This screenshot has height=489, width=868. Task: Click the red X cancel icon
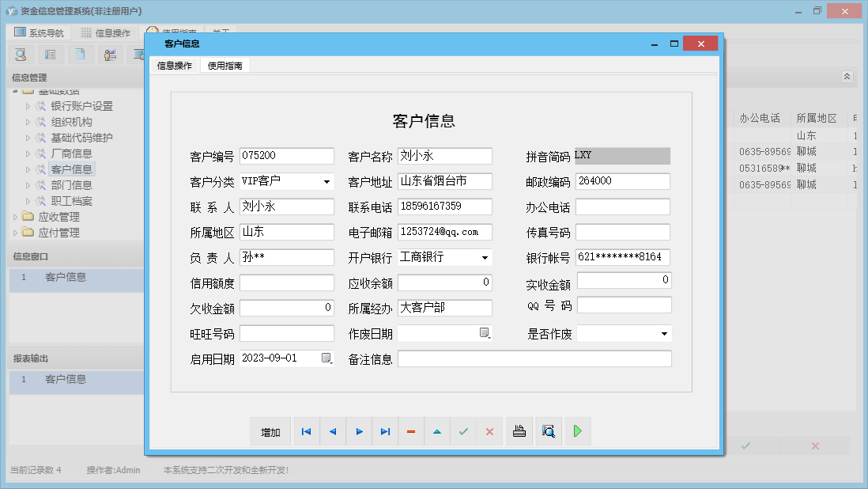[489, 431]
